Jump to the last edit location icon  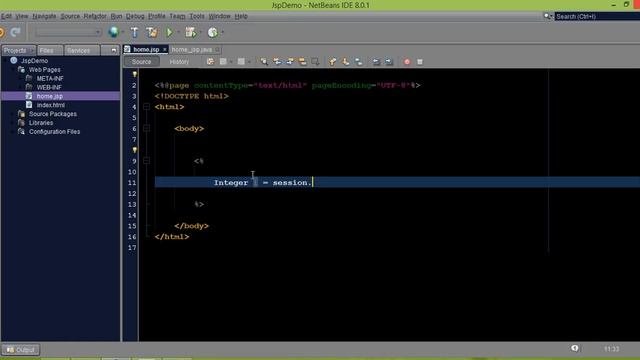coord(210,62)
